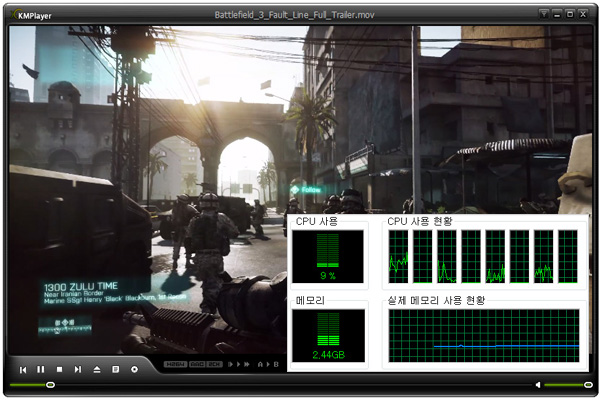Set the B repeat point
This screenshot has width=600, height=400.
[x=276, y=364]
